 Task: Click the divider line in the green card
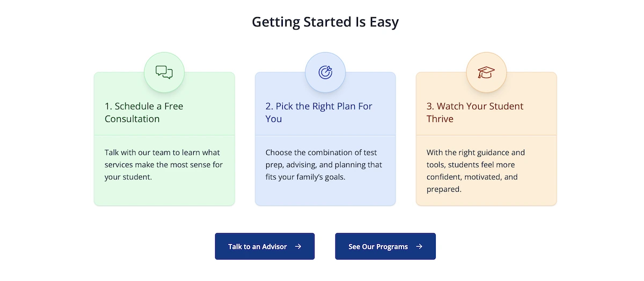pos(164,135)
